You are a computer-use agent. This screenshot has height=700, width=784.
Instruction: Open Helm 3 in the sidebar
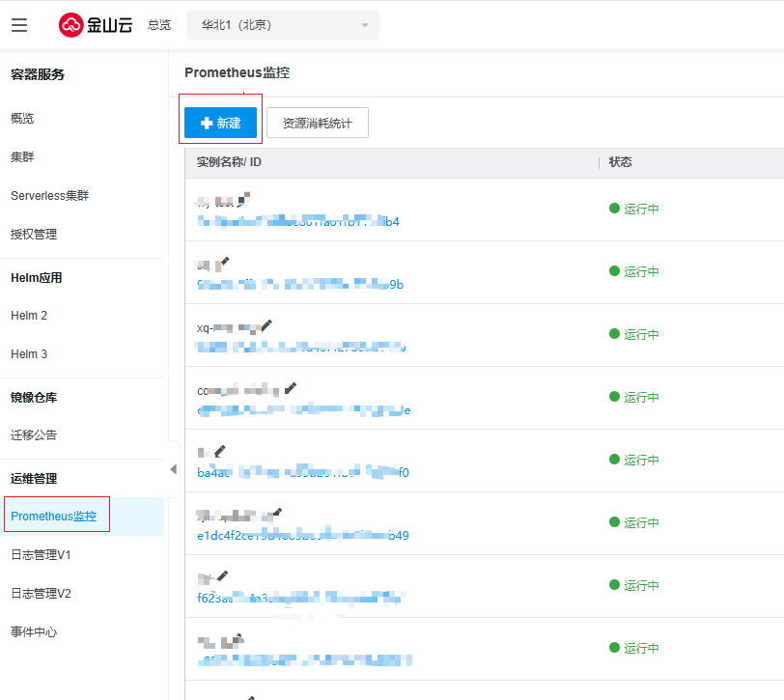[29, 354]
